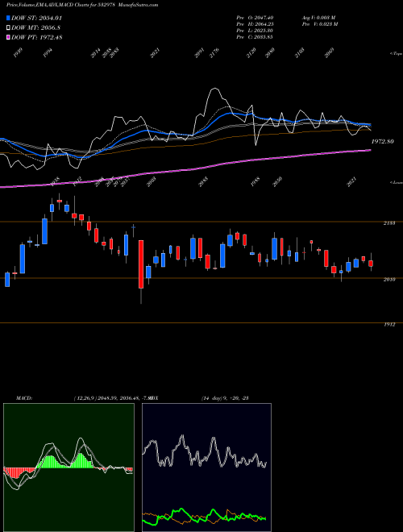The height and width of the screenshot is (532, 403).
Task: Click the 2010 price level label
Action: pos(389,280)
